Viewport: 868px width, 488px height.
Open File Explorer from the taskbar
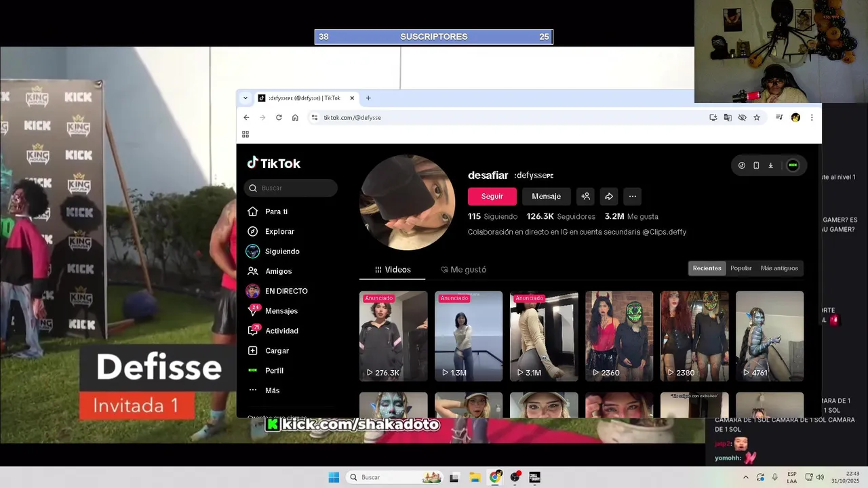(475, 477)
